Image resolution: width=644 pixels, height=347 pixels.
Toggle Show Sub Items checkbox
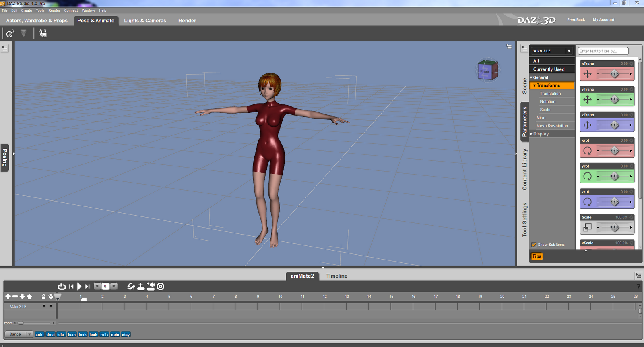pyautogui.click(x=534, y=245)
